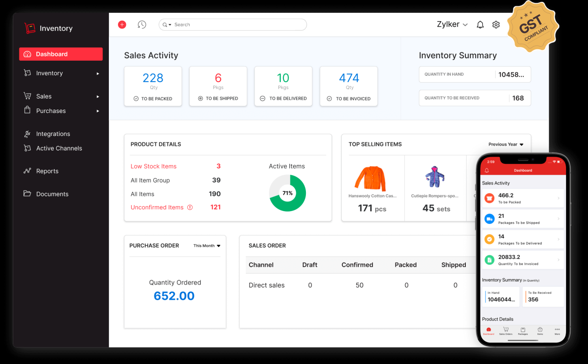588x364 pixels.
Task: View the Low Stock Items link
Action: click(153, 166)
